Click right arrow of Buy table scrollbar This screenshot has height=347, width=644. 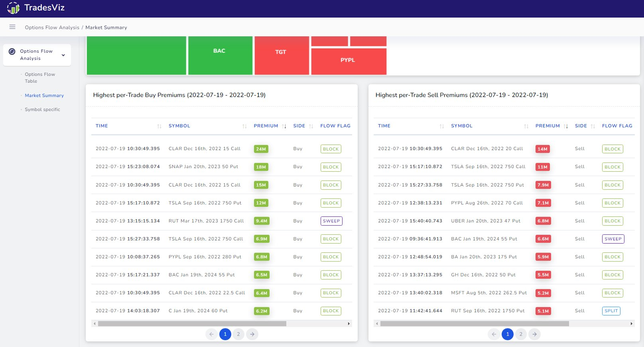coord(349,324)
